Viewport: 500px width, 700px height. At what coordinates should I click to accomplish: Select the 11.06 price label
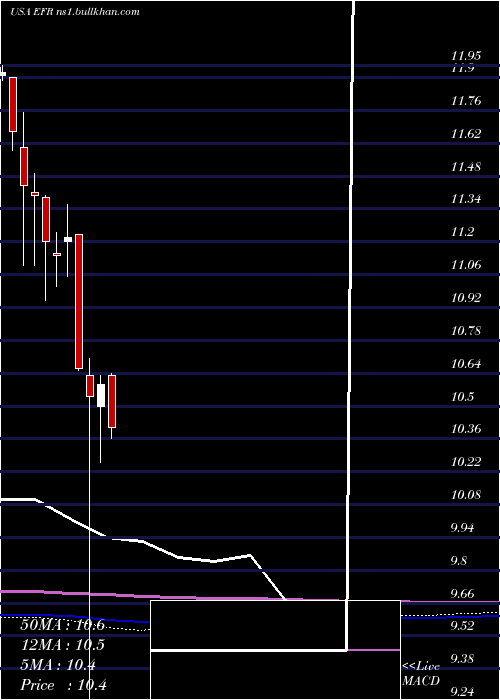pyautogui.click(x=466, y=265)
